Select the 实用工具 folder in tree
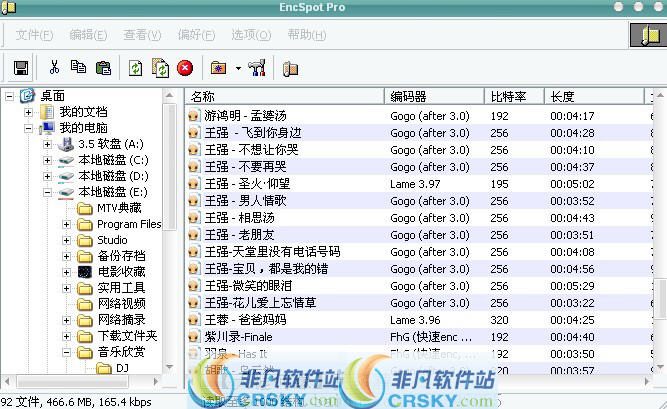This screenshot has width=667, height=409. 121,288
